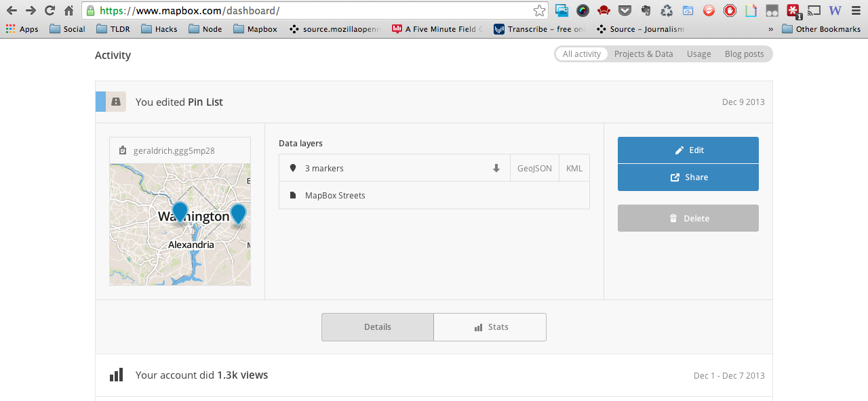Open the Chrome hamburger menu
This screenshot has height=401, width=868.
click(855, 10)
